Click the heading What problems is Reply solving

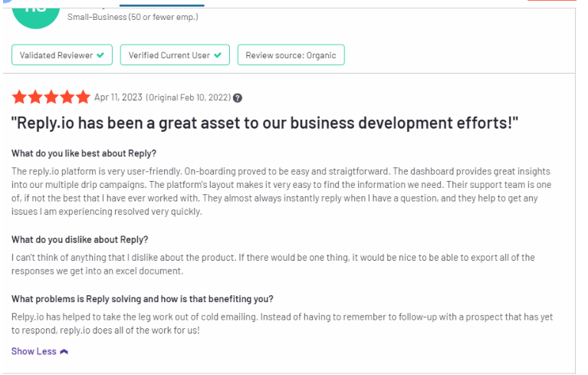click(x=142, y=299)
